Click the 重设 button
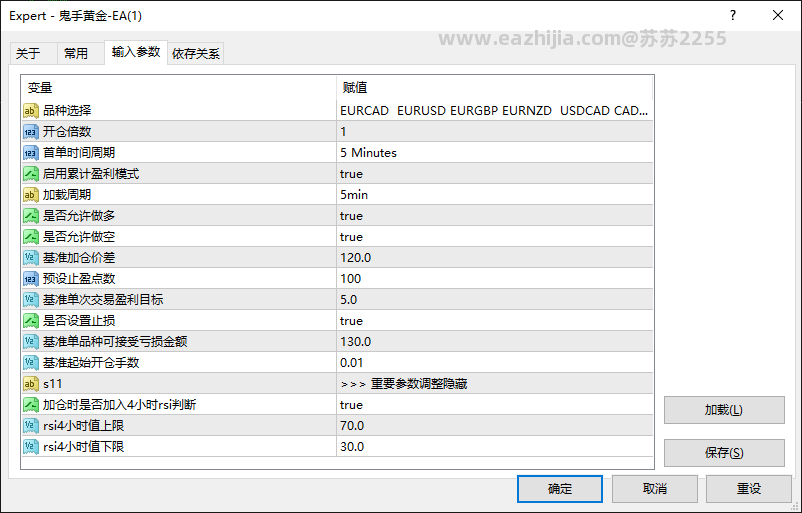 coord(749,489)
